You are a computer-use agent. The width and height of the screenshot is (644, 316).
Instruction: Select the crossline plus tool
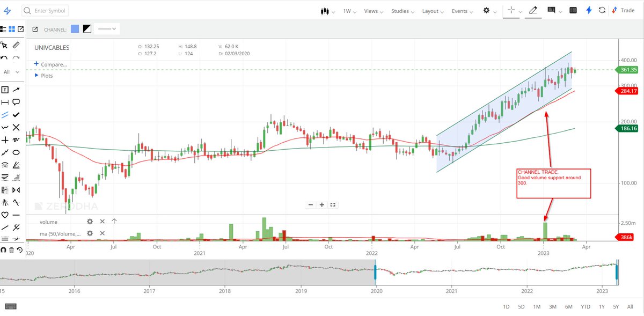(x=5, y=139)
